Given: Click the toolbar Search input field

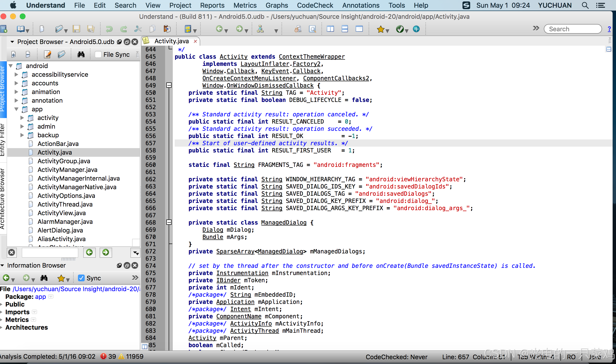Looking at the screenshot, I should click(573, 29).
